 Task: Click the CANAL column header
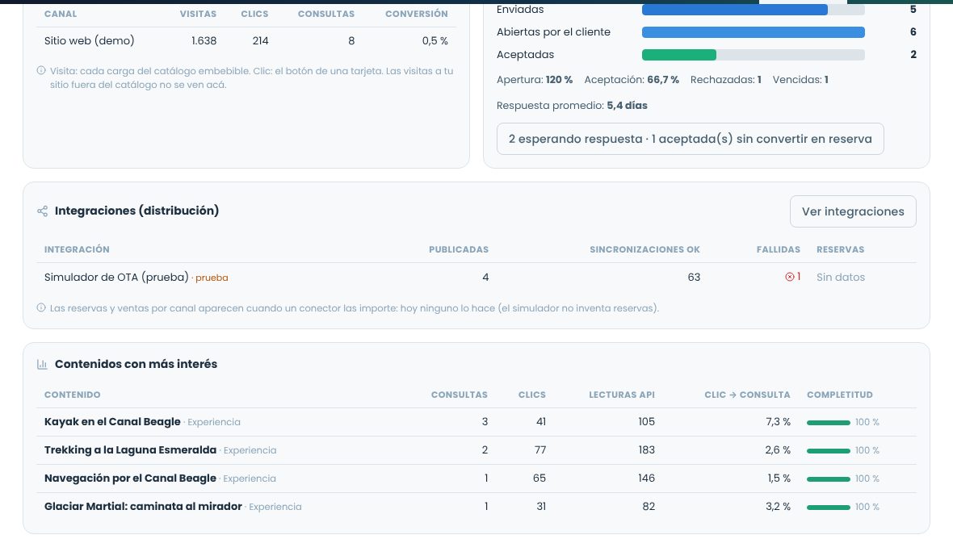point(61,14)
